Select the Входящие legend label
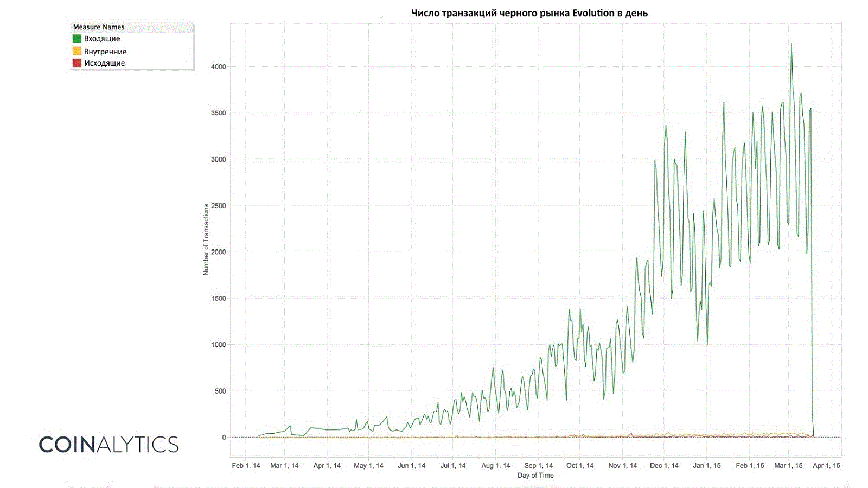Viewport: 868px width, 488px height. click(x=102, y=38)
